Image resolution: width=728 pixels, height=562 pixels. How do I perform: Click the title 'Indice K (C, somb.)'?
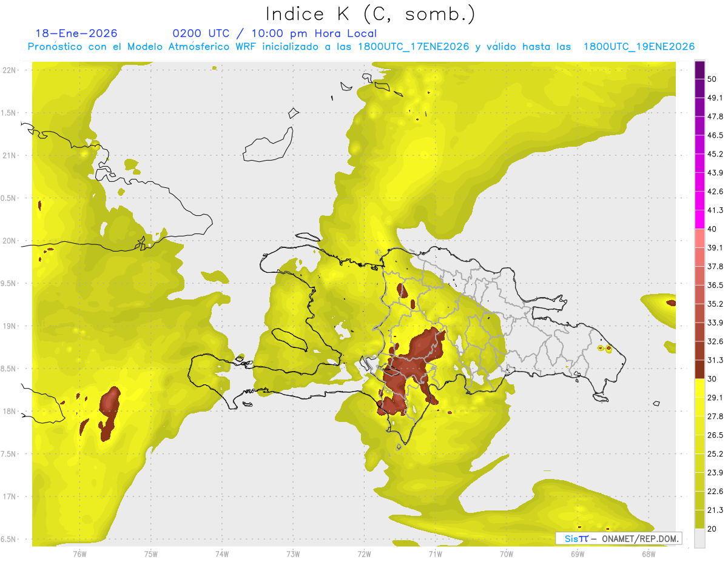click(370, 13)
